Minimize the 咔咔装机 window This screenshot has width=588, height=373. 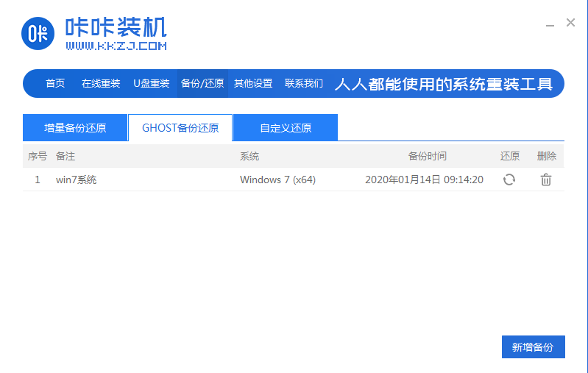click(550, 26)
